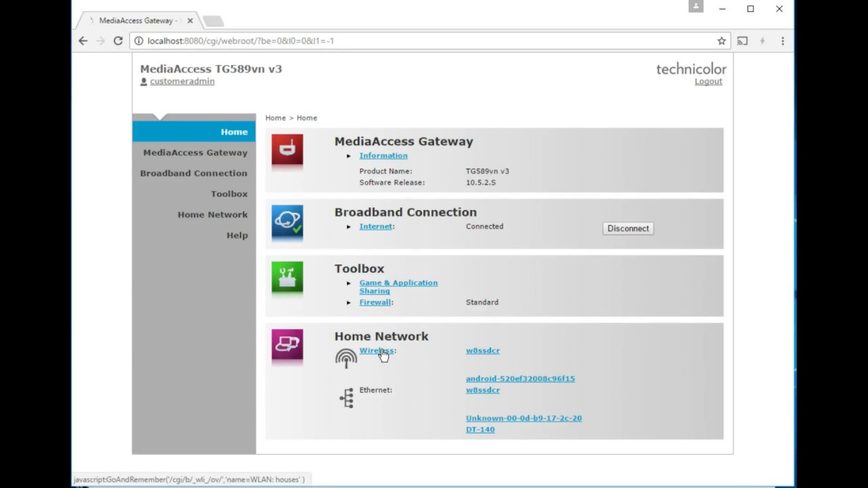Open the Information link
Image resolution: width=868 pixels, height=488 pixels.
pos(383,155)
